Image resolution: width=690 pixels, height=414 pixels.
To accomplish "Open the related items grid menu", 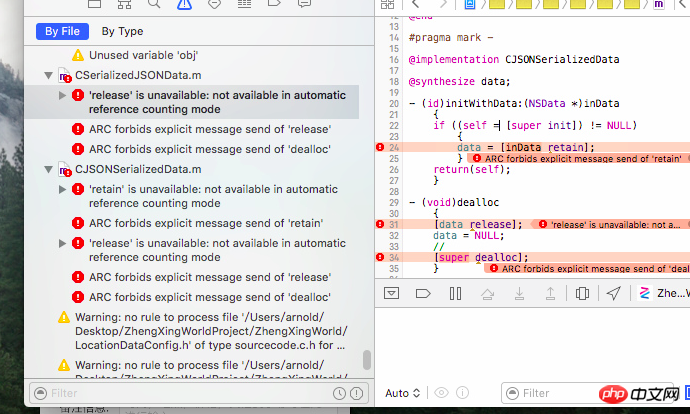I will [387, 4].
